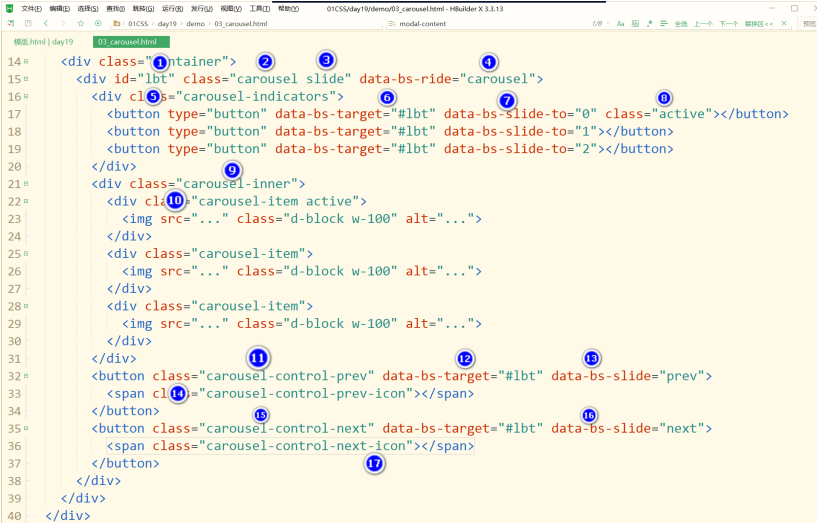The height and width of the screenshot is (525, 817).
Task: Click the 预览 preview button
Action: click(x=809, y=24)
